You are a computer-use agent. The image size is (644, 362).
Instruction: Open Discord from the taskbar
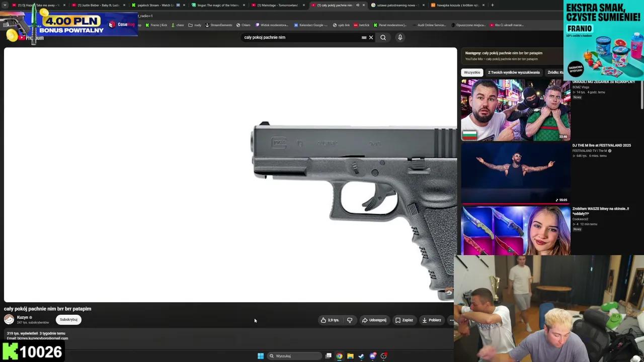click(372, 356)
